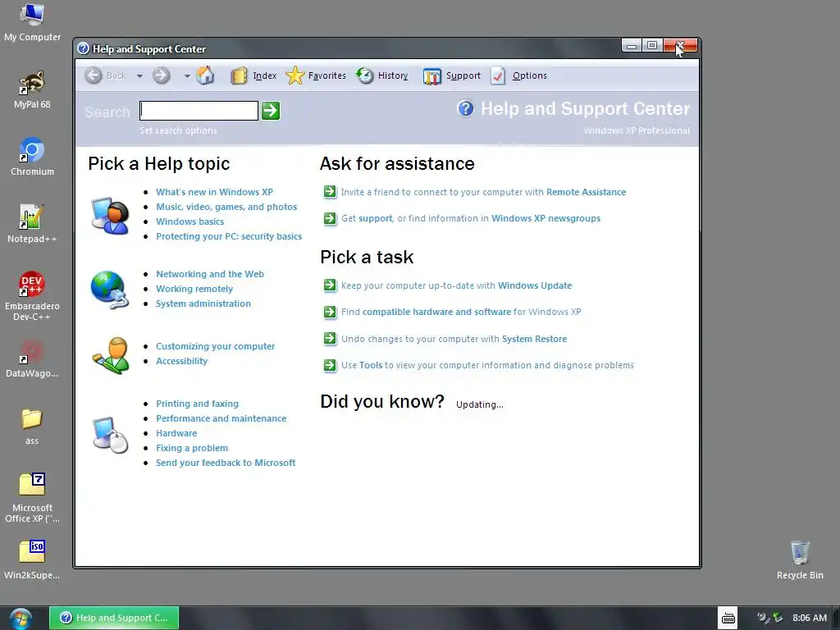Select the Recycle Bin icon
This screenshot has width=840, height=630.
[x=800, y=559]
